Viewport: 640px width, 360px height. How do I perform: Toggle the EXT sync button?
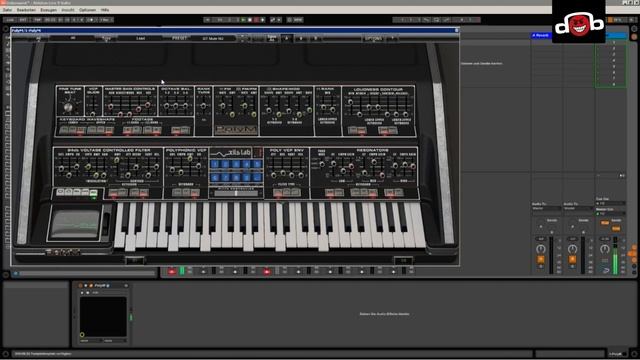pyautogui.click(x=23, y=20)
